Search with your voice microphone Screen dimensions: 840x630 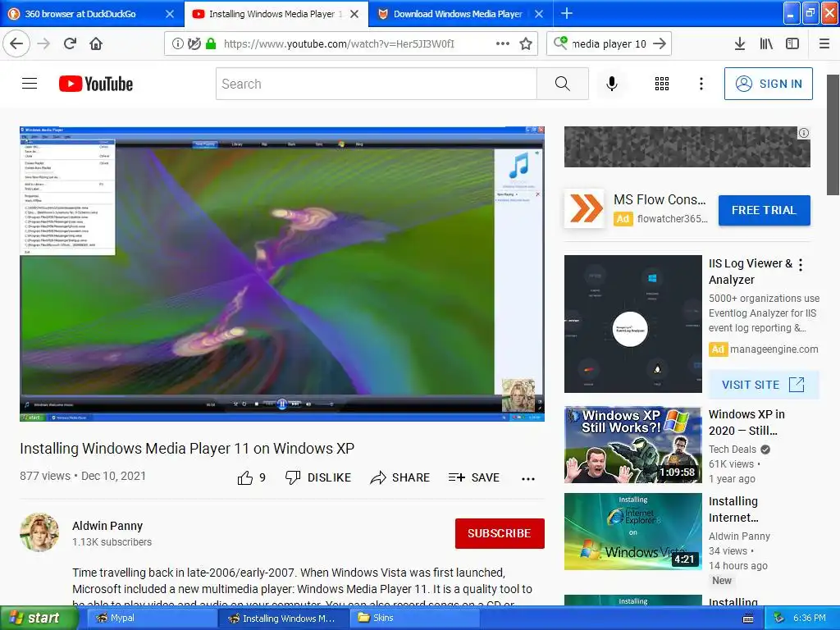tap(612, 84)
